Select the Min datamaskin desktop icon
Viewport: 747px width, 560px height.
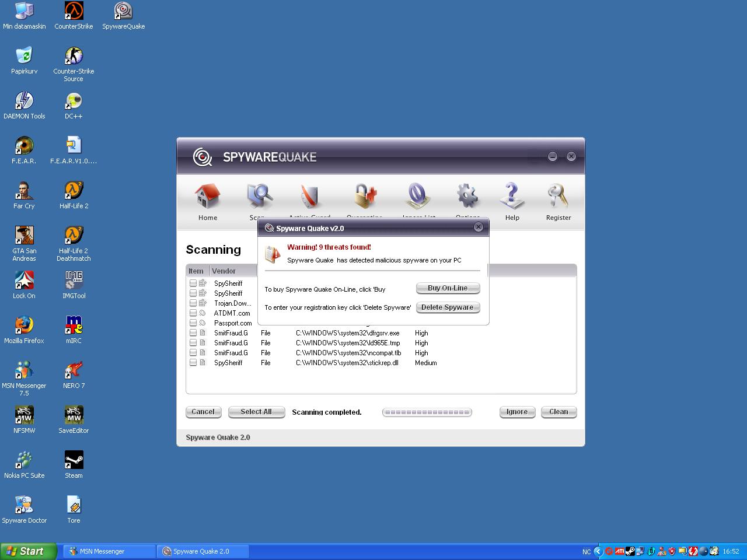pos(24,16)
